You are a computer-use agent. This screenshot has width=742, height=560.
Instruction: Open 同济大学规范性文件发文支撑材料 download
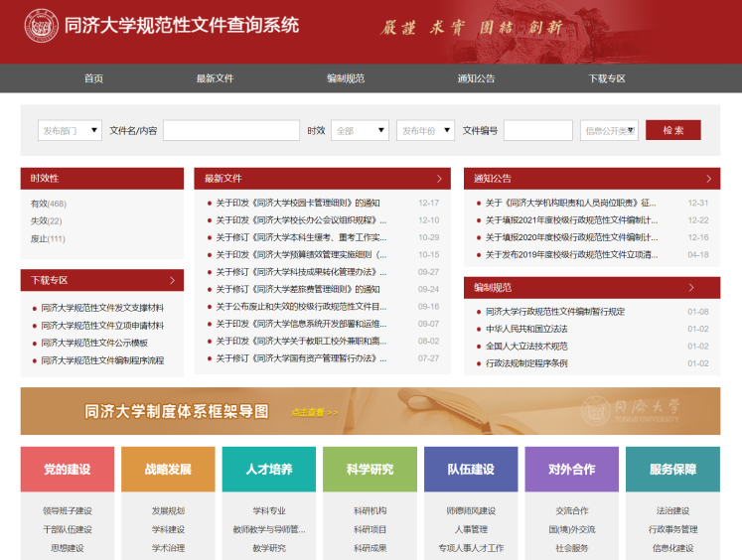(102, 308)
